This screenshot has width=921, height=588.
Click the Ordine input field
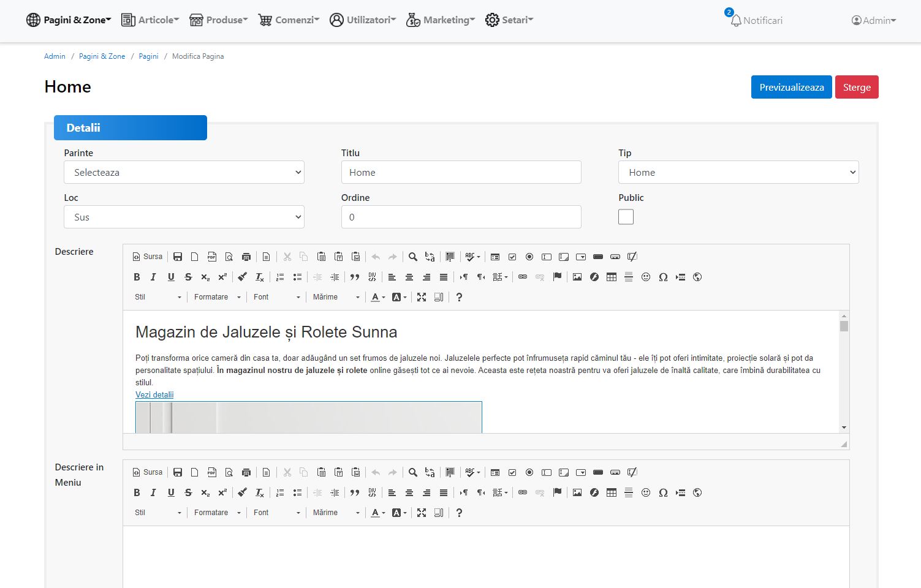pyautogui.click(x=461, y=217)
